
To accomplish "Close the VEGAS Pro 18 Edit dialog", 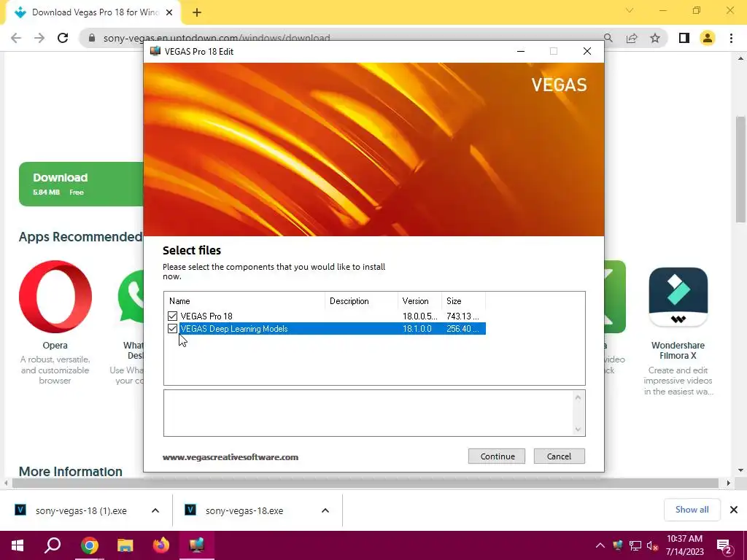I will (x=587, y=51).
